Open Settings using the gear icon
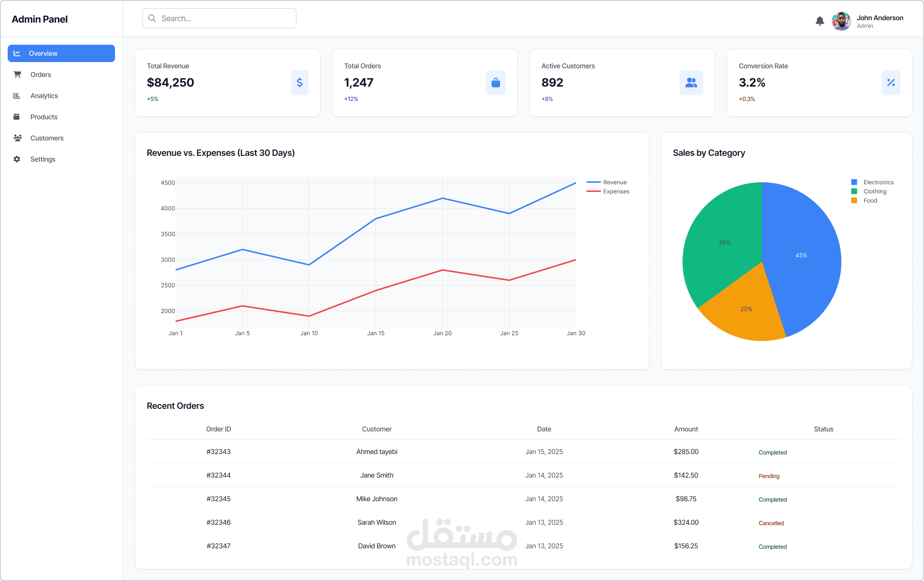This screenshot has height=581, width=924. click(17, 159)
